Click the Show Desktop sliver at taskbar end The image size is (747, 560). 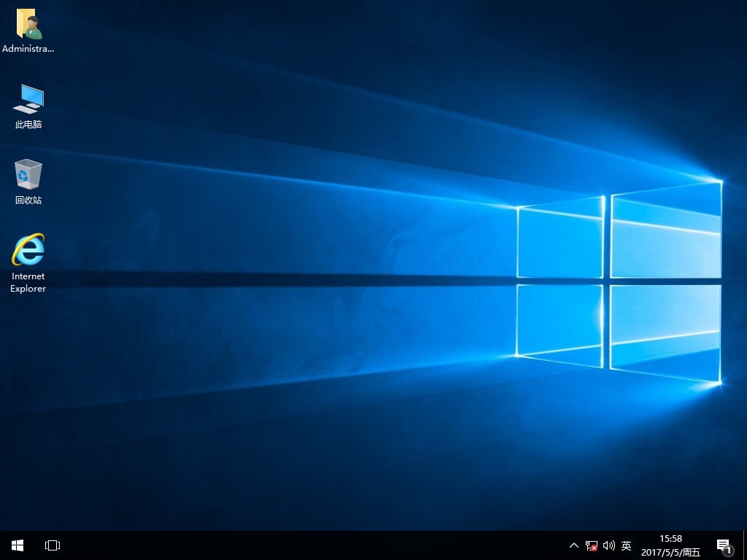tap(745, 545)
